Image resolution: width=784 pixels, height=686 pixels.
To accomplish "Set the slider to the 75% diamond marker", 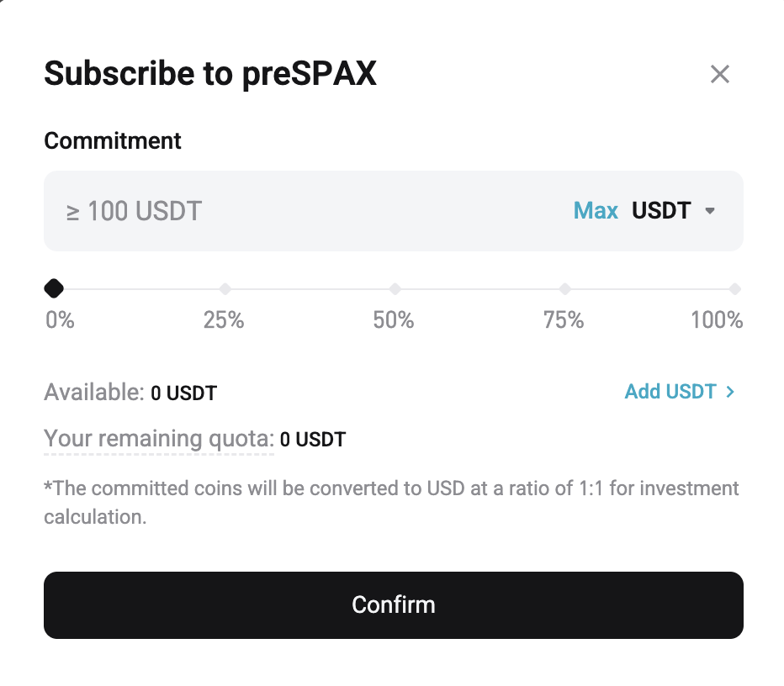I will tap(564, 289).
